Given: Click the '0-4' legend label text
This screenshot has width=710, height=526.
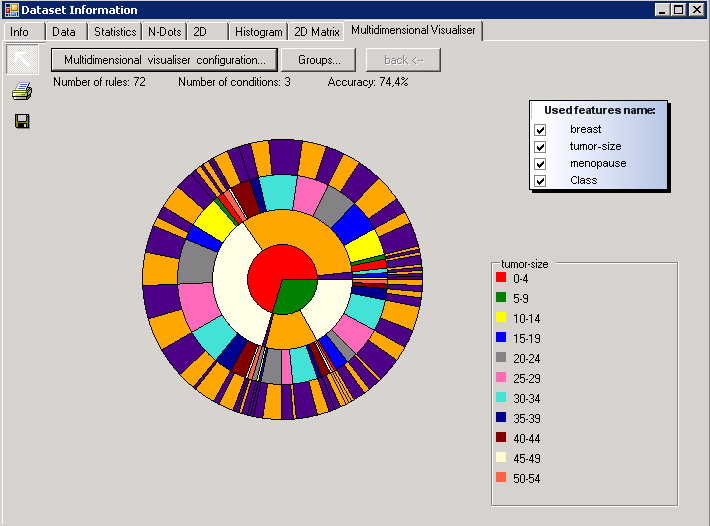Looking at the screenshot, I should click(520, 279).
